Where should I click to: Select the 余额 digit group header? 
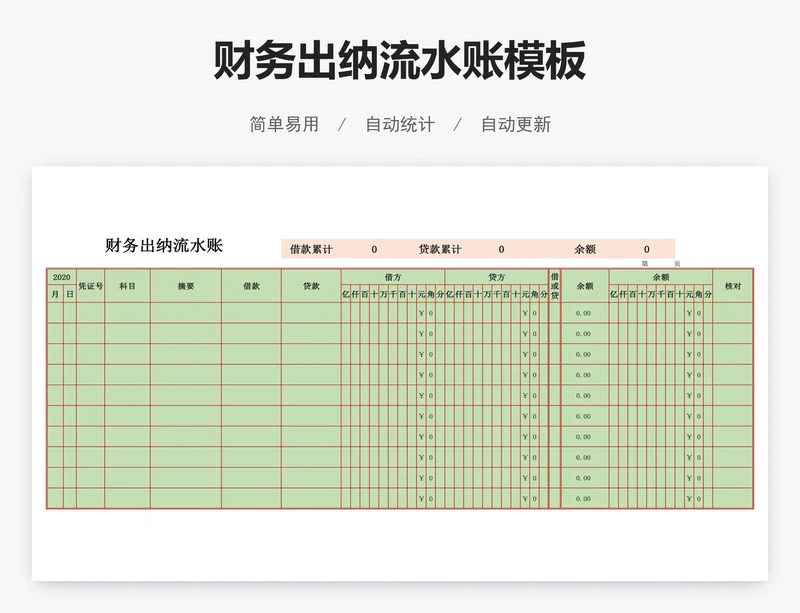tap(661, 277)
